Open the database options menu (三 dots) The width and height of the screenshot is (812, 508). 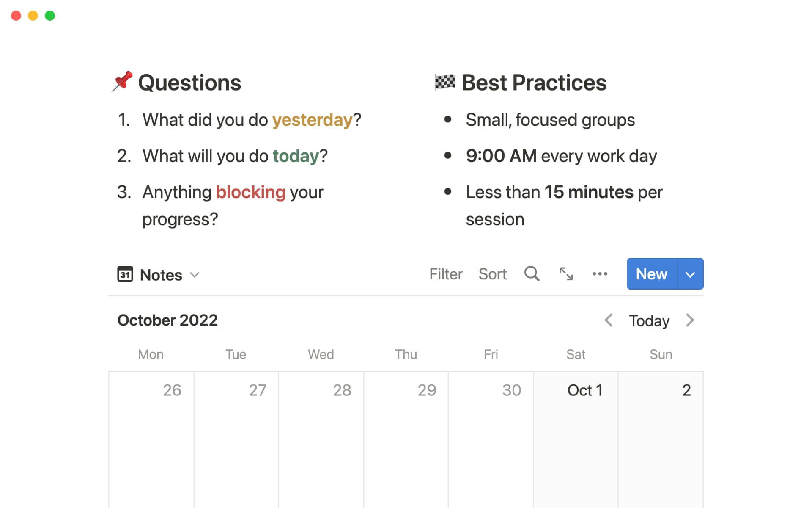coord(600,274)
